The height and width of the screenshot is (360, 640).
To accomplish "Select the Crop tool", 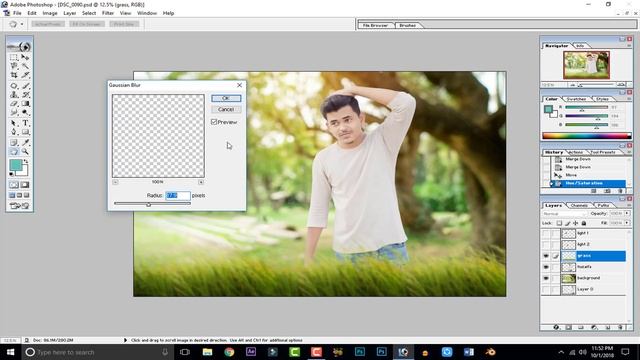I will coord(14,75).
